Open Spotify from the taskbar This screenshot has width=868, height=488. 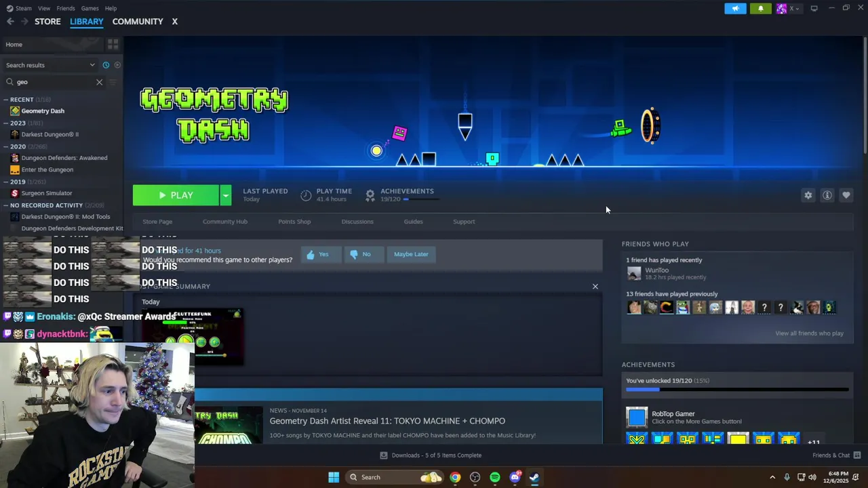[x=495, y=477]
